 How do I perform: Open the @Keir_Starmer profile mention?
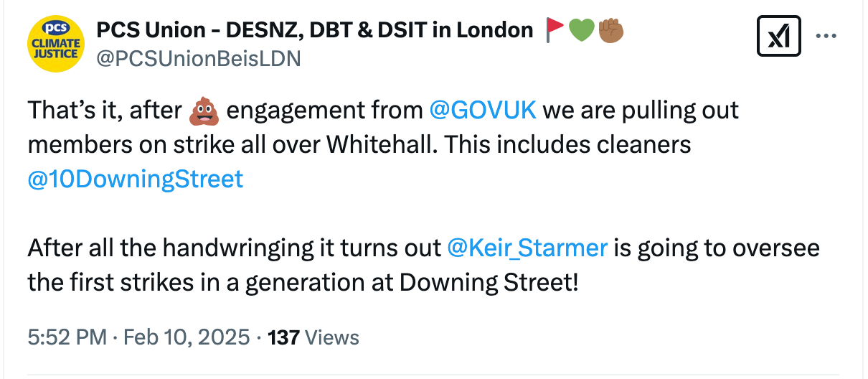click(x=527, y=248)
